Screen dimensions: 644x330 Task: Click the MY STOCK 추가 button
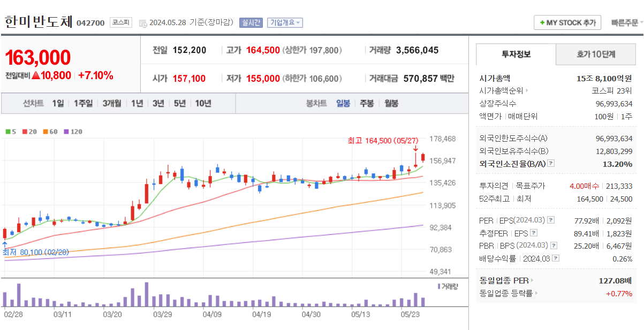(x=567, y=23)
